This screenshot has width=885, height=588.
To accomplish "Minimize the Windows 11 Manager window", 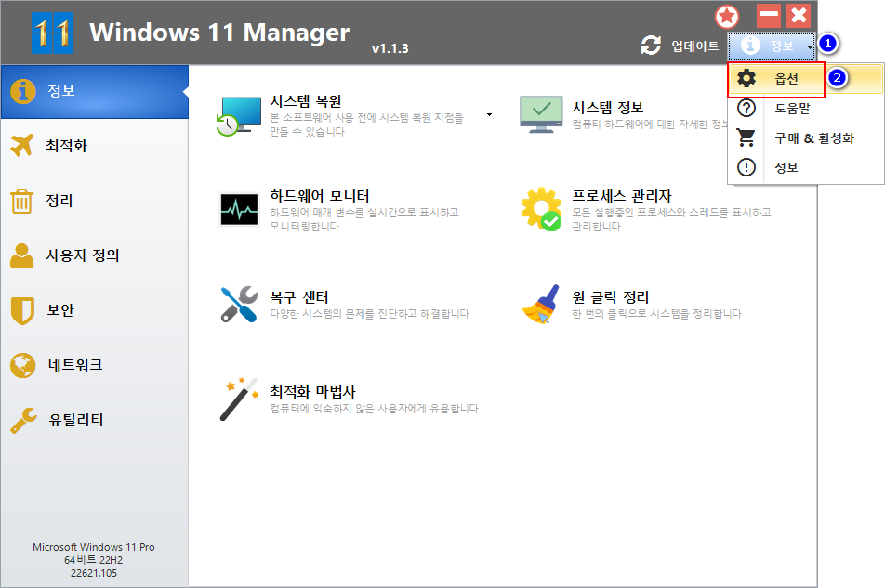I will pyautogui.click(x=769, y=15).
